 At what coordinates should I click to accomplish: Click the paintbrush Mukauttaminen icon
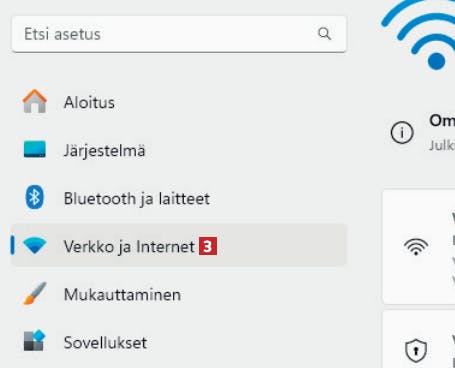coord(35,294)
